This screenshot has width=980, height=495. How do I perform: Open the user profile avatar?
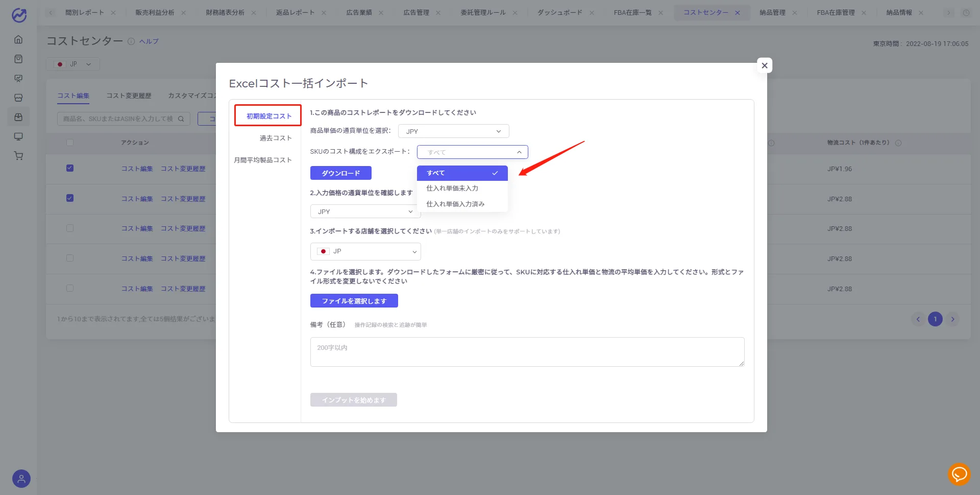pyautogui.click(x=21, y=479)
